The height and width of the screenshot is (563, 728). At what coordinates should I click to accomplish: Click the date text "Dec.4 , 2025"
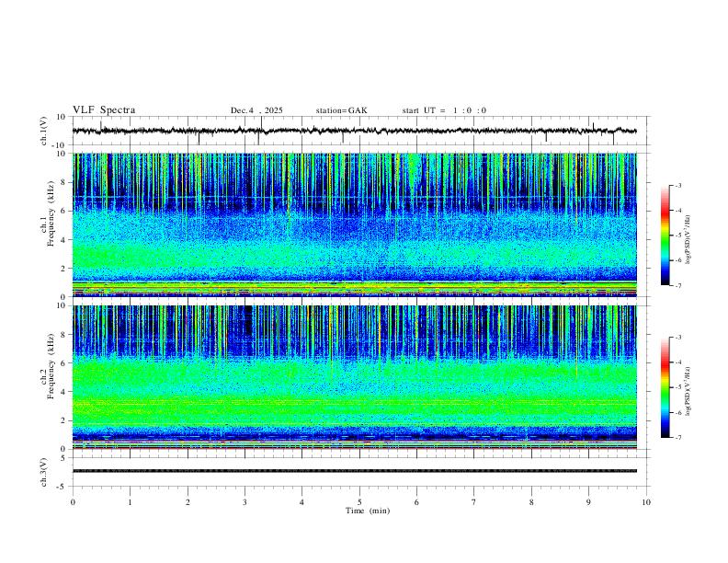click(256, 110)
